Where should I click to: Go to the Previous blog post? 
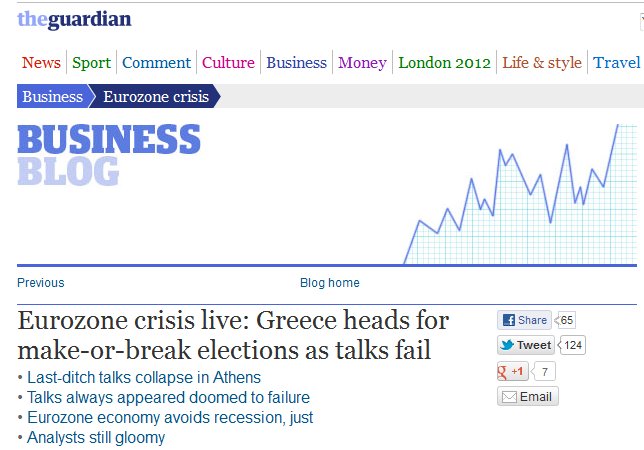coord(41,283)
